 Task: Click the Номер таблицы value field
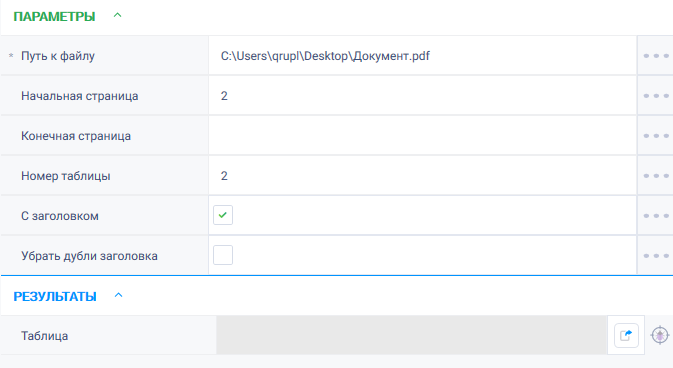tap(422, 176)
